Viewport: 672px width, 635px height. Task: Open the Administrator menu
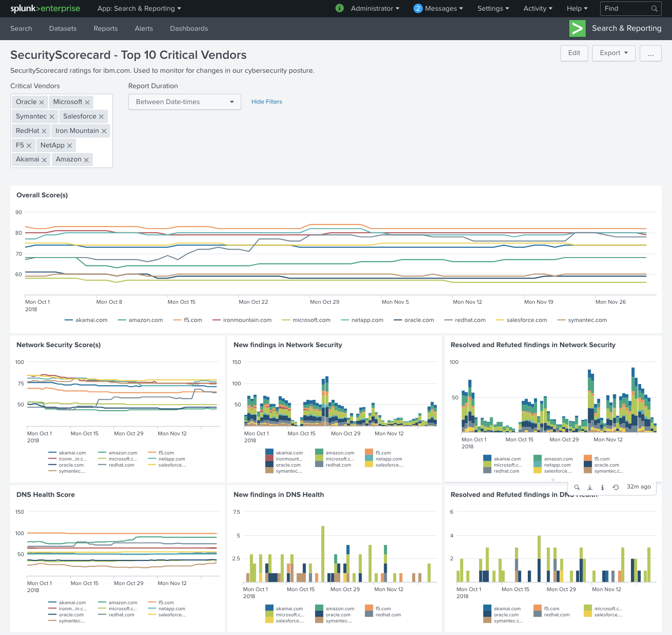375,8
